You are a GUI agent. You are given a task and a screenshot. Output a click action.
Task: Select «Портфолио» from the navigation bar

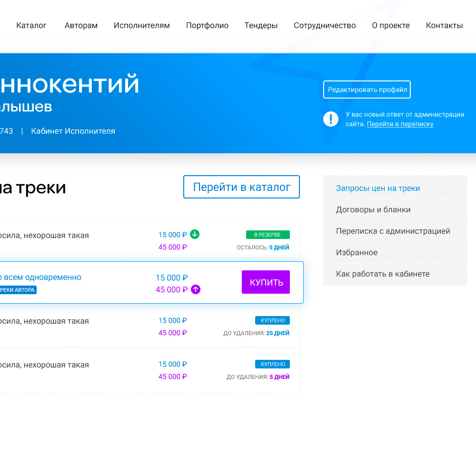[207, 25]
